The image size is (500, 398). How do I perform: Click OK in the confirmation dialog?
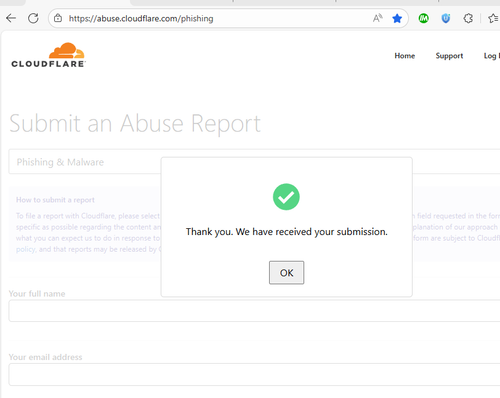287,273
